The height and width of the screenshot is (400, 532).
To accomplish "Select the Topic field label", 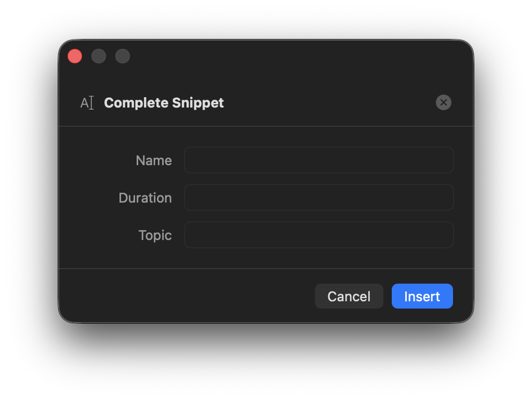I will 155,235.
